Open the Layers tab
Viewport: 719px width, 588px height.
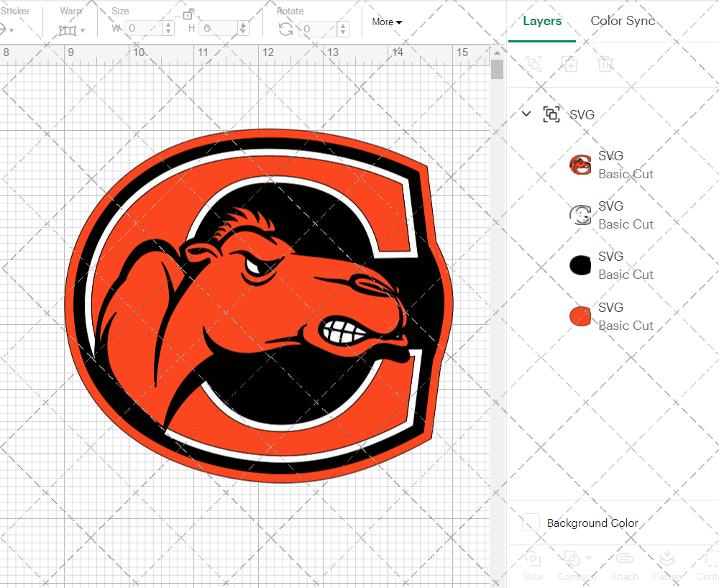click(x=542, y=21)
